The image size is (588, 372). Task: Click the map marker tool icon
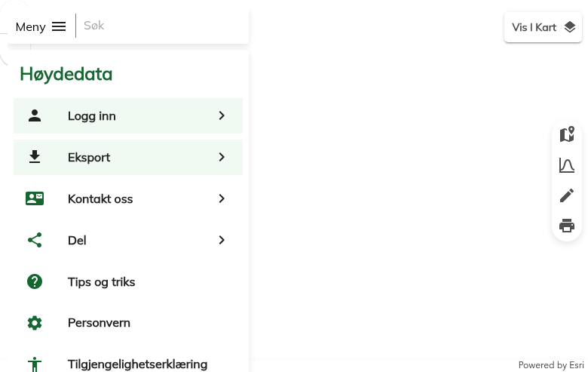[567, 135]
